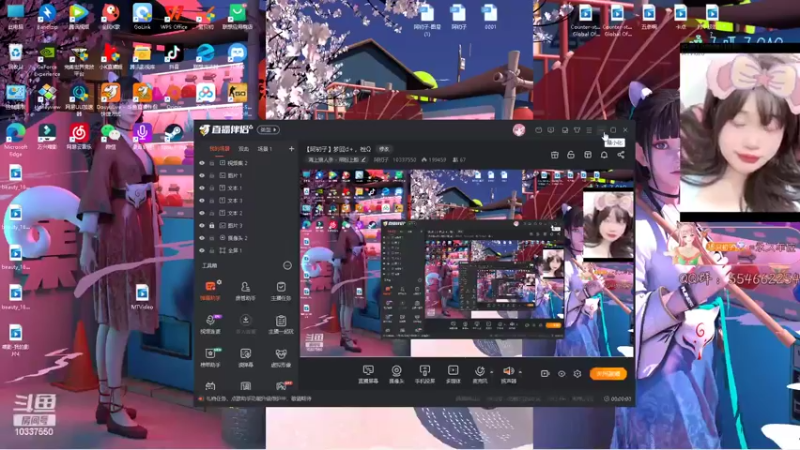Viewport: 800px width, 450px height.
Task: Open 抖音 TikTok desktop icon
Action: coord(173,57)
